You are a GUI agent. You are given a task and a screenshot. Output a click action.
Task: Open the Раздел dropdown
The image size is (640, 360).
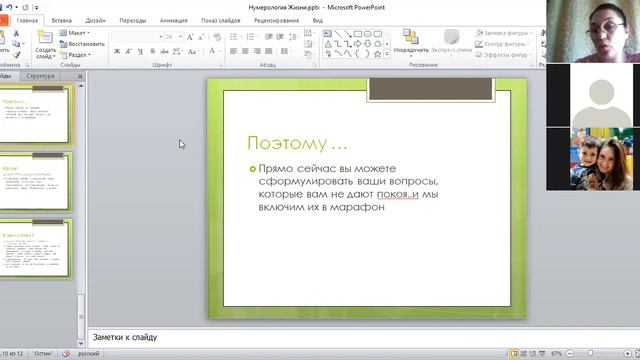76,55
